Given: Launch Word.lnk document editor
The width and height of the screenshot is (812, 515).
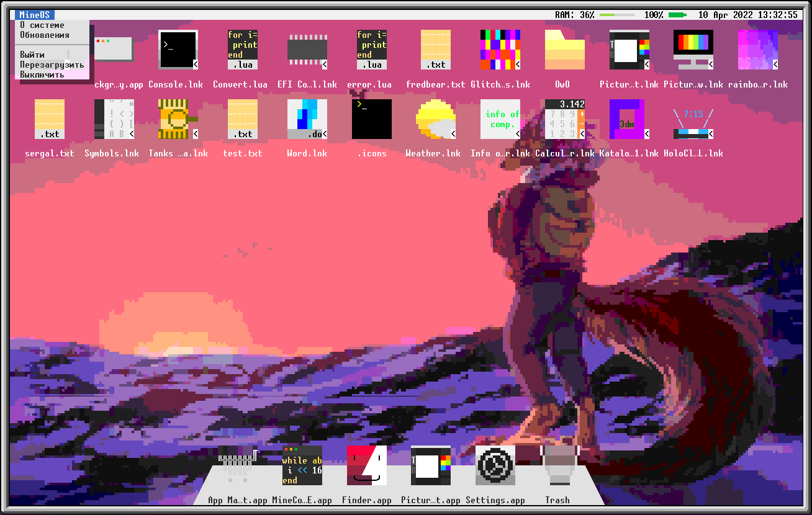Looking at the screenshot, I should (x=307, y=119).
